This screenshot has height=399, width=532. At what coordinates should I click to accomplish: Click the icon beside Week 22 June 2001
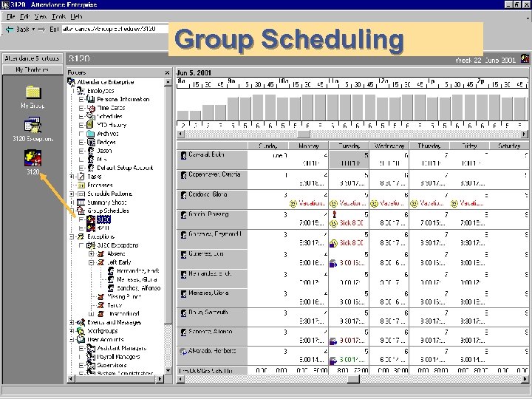click(x=525, y=58)
